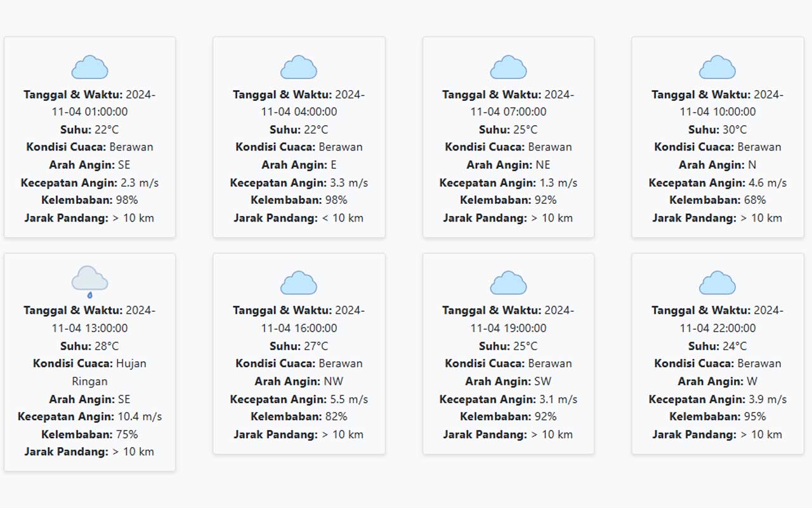Select the '11-04 07:00:00' time text
812x508 pixels.
pos(508,112)
